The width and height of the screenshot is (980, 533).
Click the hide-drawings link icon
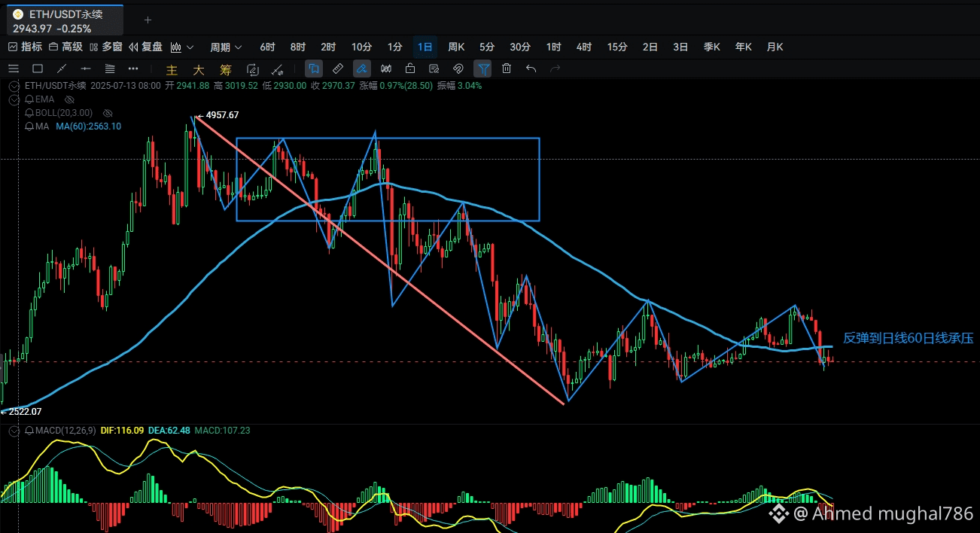[458, 69]
